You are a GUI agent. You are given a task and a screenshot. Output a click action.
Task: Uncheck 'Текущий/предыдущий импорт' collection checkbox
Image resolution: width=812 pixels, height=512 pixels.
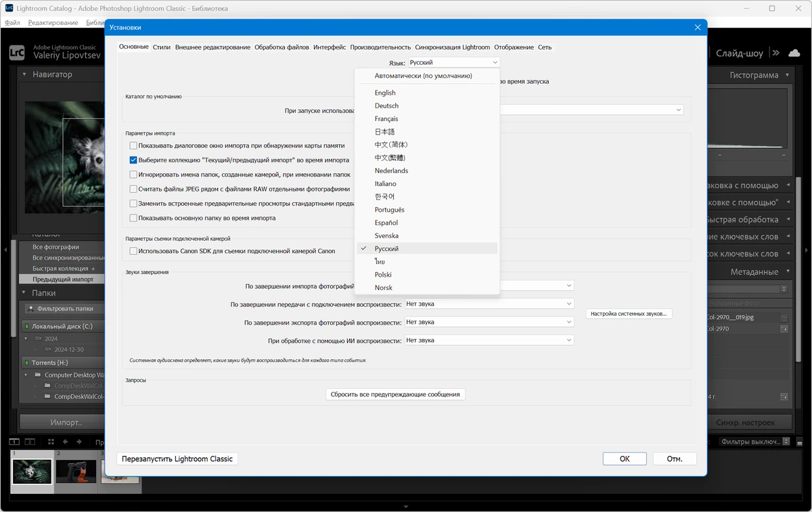[133, 160]
